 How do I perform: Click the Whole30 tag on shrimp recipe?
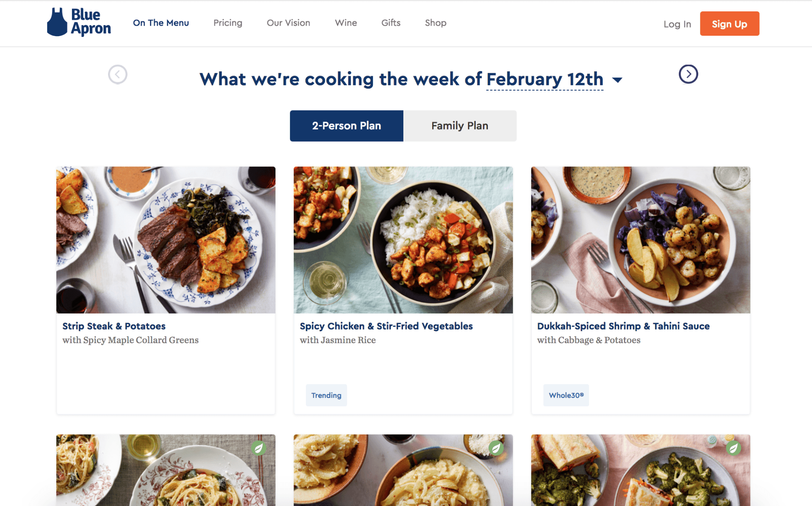point(566,395)
